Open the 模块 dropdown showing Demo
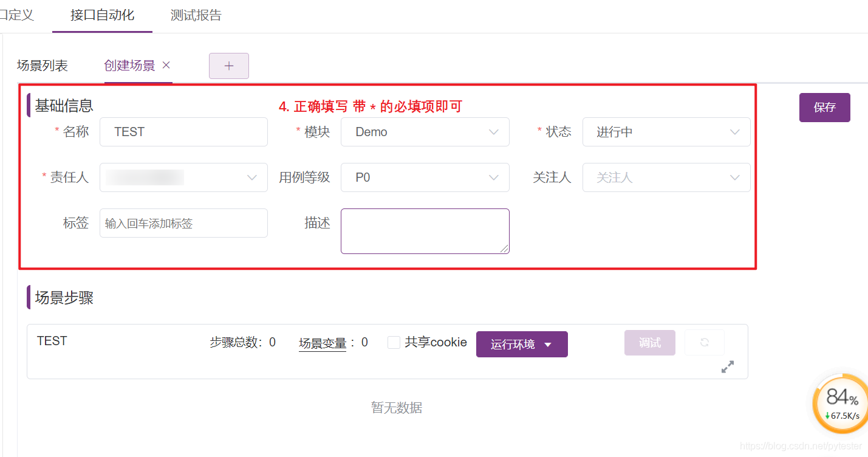868x457 pixels. [x=425, y=132]
